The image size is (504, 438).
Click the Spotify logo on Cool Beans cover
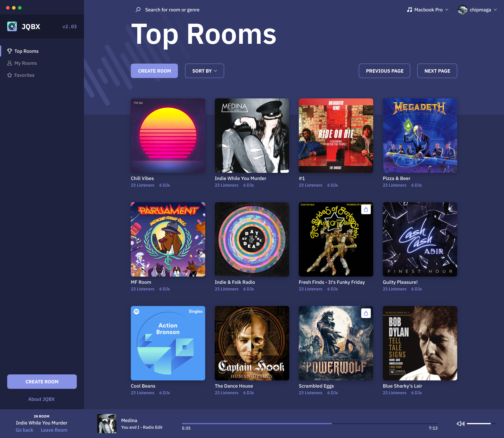(136, 311)
